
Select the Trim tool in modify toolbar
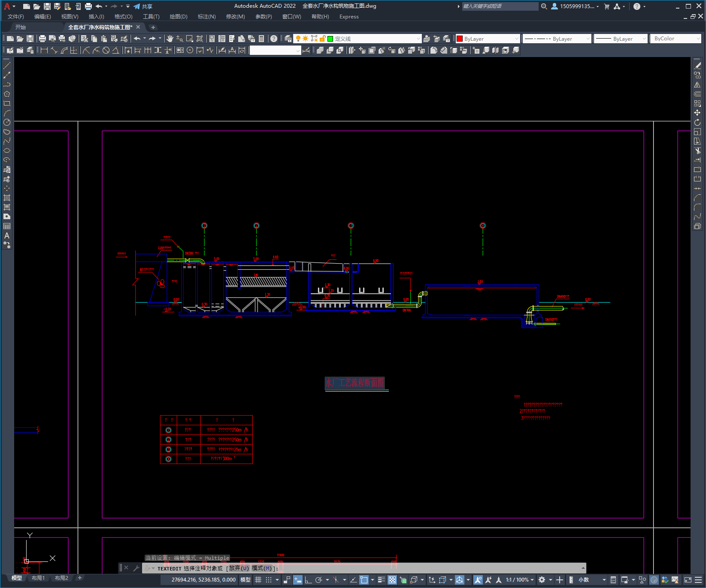pos(697,151)
